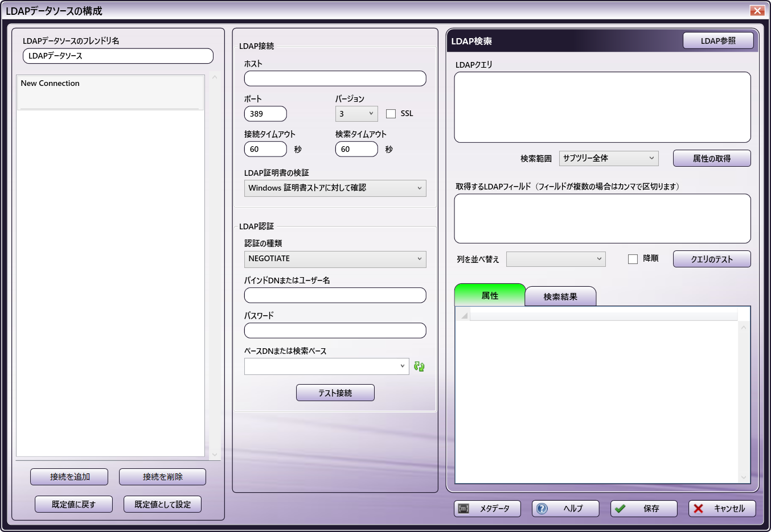Viewport: 771px width, 532px height.
Task: Click in the LDAPクエリ text area
Action: [x=602, y=107]
